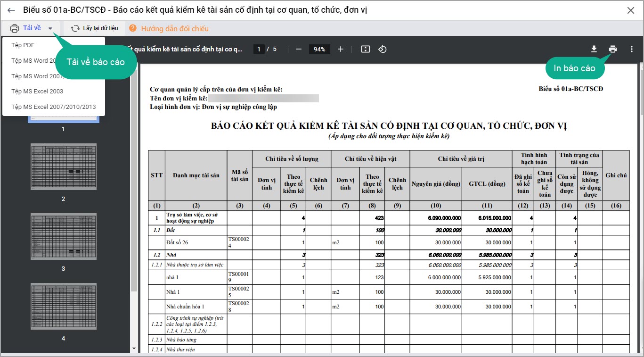Click the back arrow icon
The image size is (644, 357).
click(11, 10)
